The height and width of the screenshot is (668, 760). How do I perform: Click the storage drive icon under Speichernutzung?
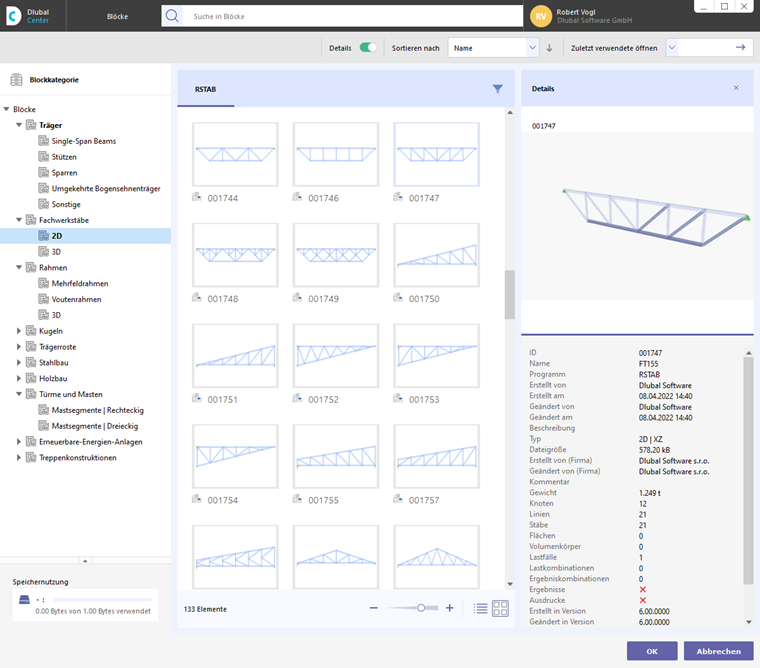coord(24,600)
